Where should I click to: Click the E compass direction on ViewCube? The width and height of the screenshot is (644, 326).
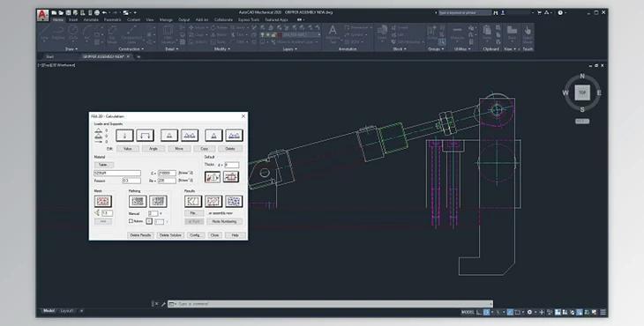click(599, 93)
